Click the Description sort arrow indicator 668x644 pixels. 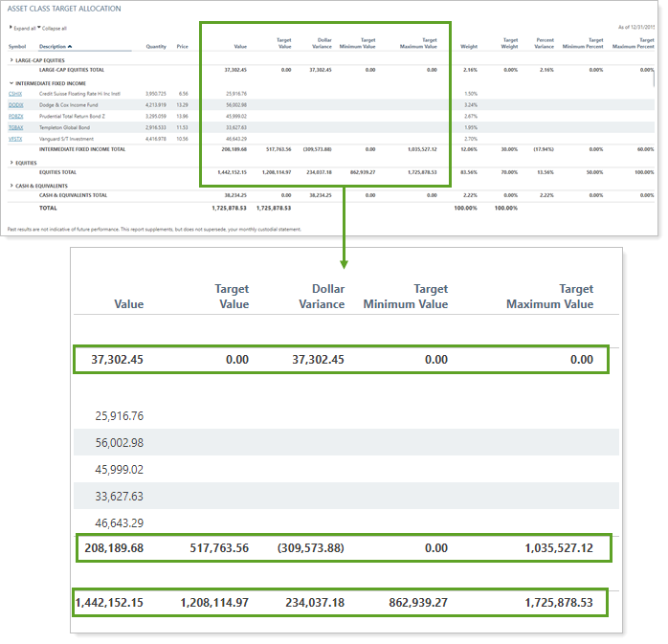pyautogui.click(x=70, y=46)
